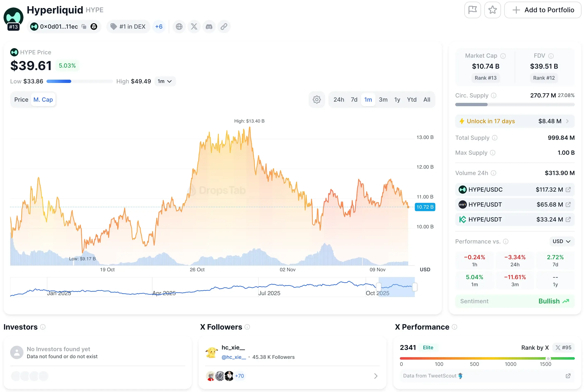This screenshot has width=585, height=392.
Task: Enable the 24h timeframe
Action: click(x=339, y=100)
